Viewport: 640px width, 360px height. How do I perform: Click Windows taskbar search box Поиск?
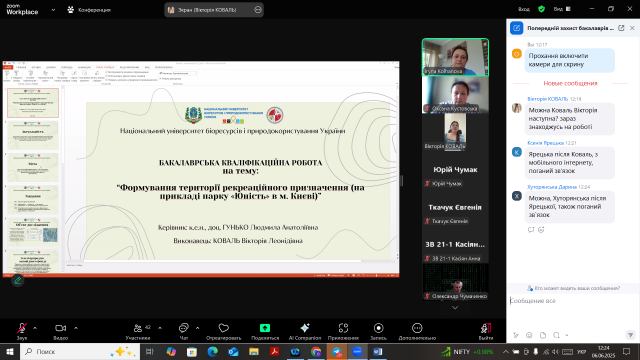80,351
